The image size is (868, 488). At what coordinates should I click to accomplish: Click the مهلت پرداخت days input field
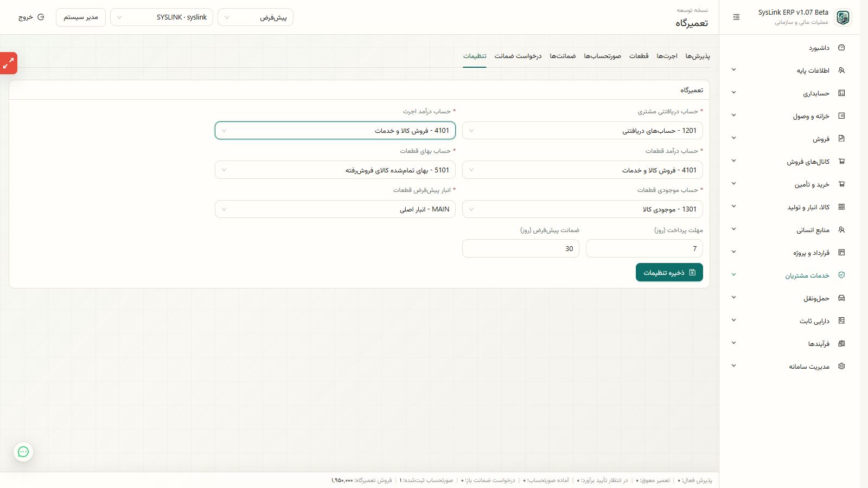click(644, 249)
